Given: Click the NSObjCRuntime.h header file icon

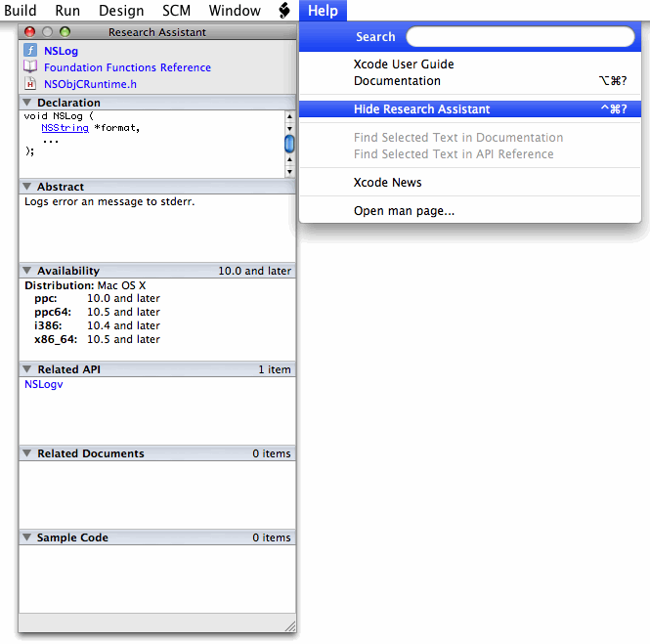Looking at the screenshot, I should coord(30,83).
